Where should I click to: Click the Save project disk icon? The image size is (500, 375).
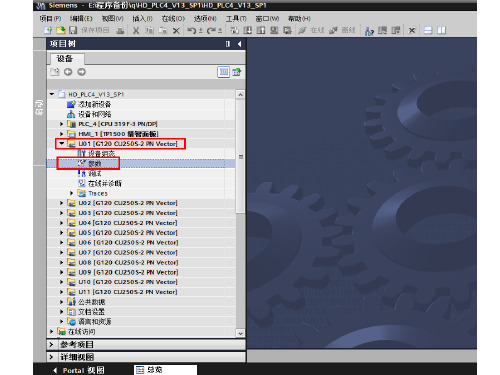coord(73,30)
